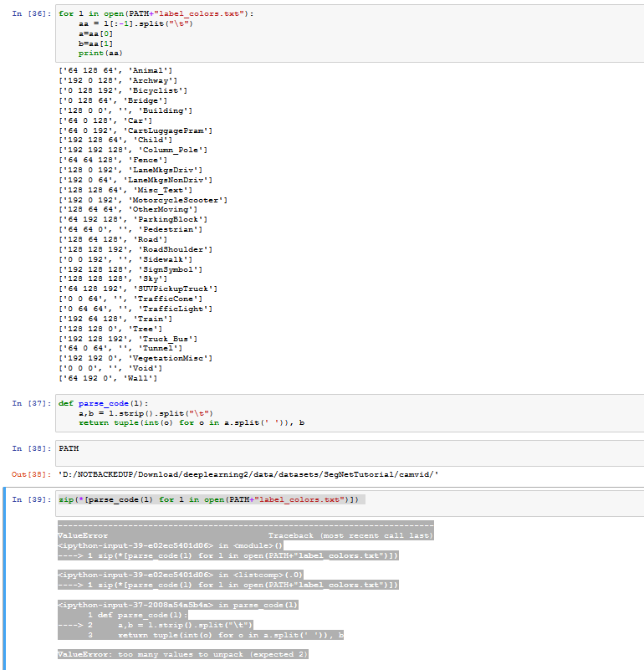Click the Out[38] prompt label
Image resolution: width=644 pixels, height=670 pixels.
click(x=30, y=474)
